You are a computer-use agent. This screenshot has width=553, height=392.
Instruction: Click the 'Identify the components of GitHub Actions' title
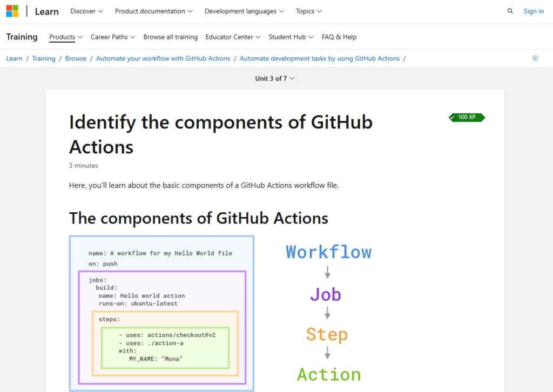(221, 134)
